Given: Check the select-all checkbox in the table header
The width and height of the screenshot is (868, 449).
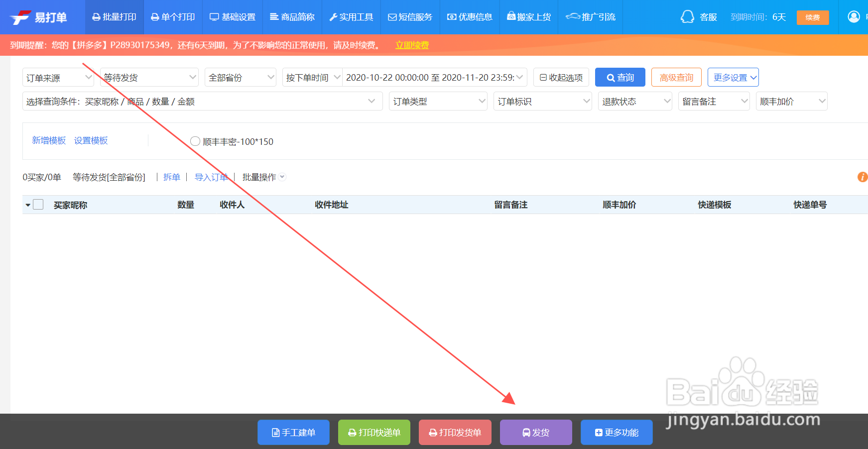Looking at the screenshot, I should point(38,204).
